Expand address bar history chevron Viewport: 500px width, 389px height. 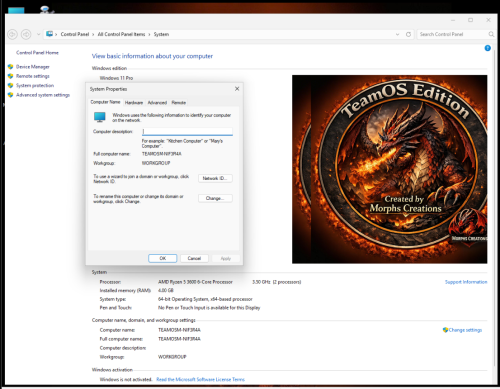[397, 34]
